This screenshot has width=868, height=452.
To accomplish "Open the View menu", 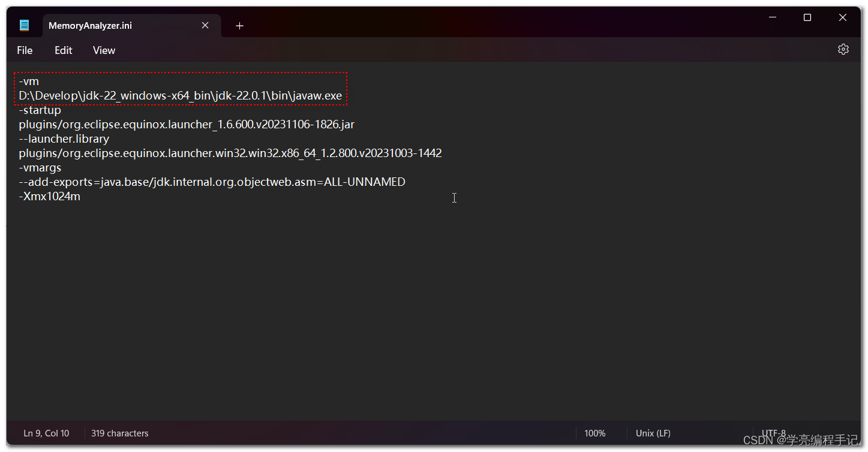I will coord(103,50).
